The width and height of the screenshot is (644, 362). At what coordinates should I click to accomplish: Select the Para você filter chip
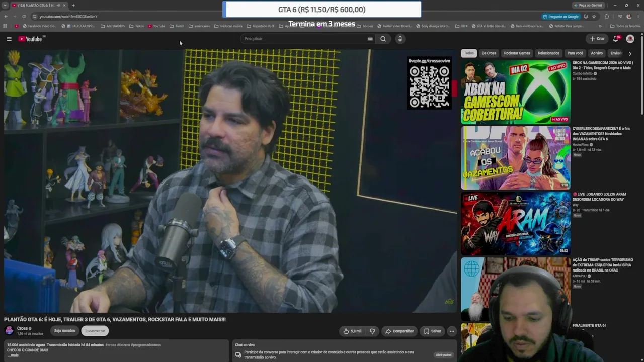pyautogui.click(x=575, y=53)
